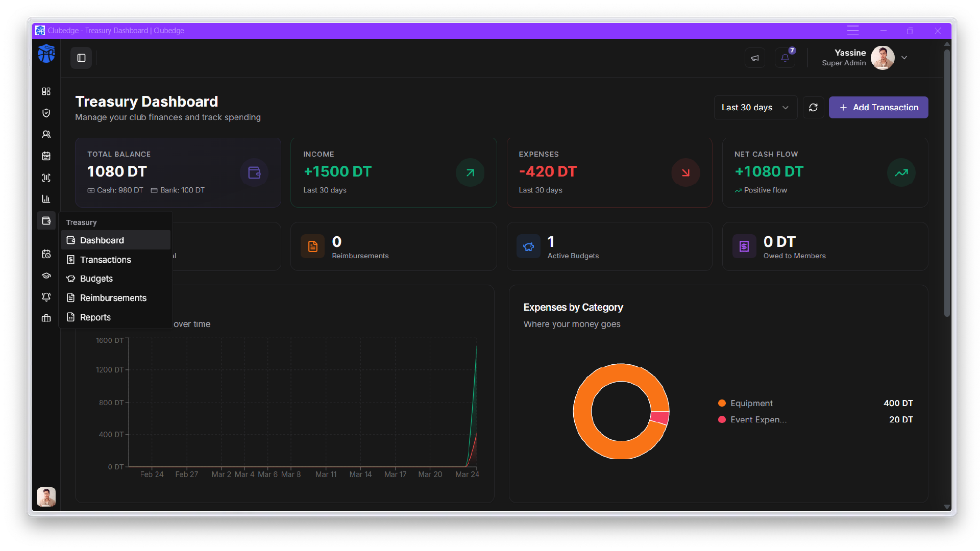Open Reports from the Treasury menu
980x551 pixels.
tap(95, 317)
